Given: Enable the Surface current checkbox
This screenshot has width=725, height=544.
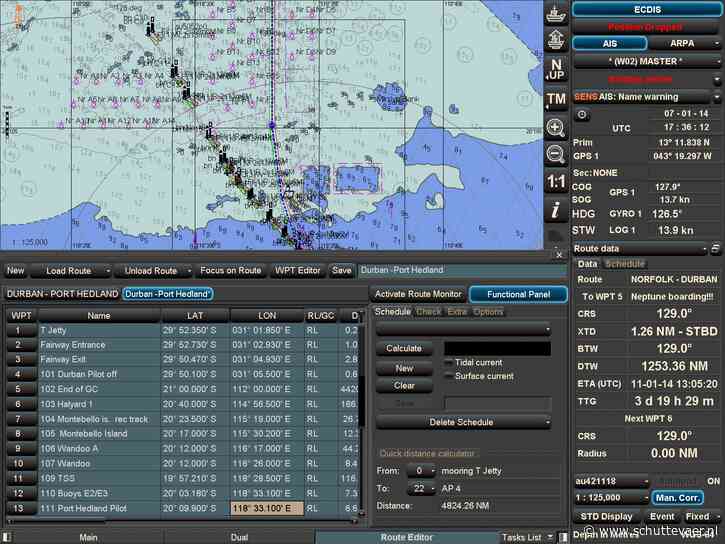Looking at the screenshot, I should point(450,377).
